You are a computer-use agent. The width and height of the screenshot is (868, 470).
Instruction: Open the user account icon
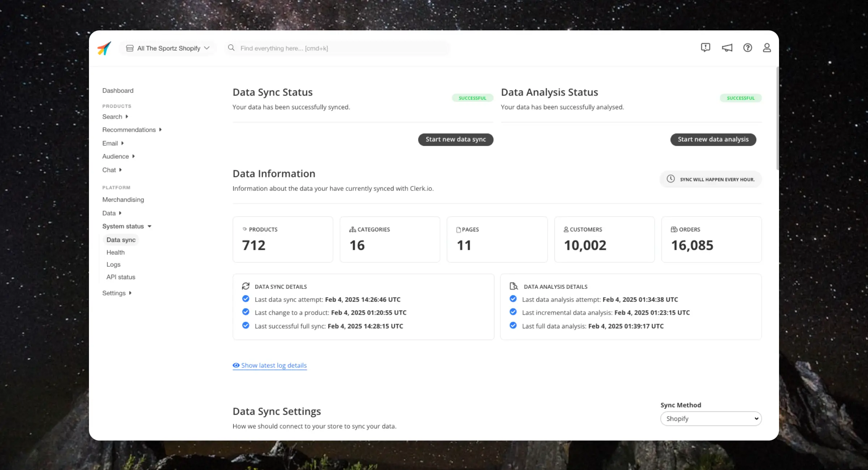tap(767, 48)
